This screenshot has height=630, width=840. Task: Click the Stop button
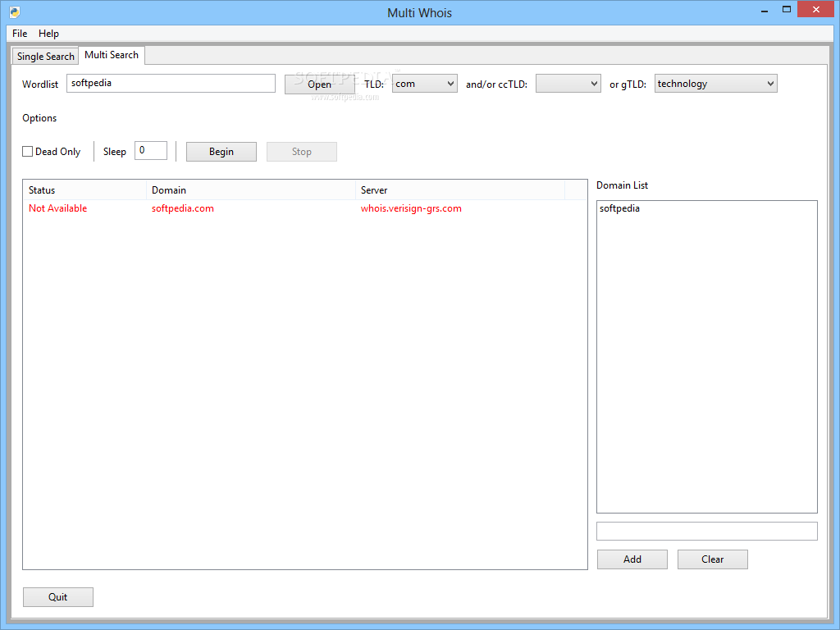[302, 152]
